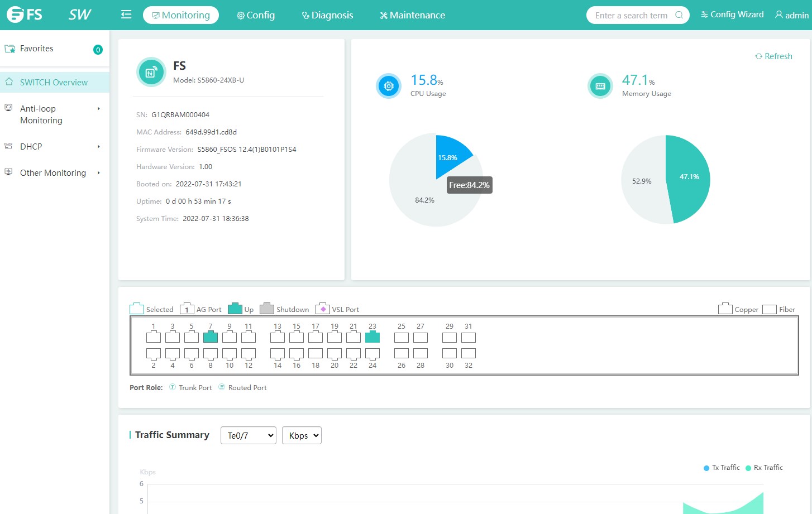This screenshot has width=812, height=514.
Task: Launch the Config Wizard
Action: point(732,15)
